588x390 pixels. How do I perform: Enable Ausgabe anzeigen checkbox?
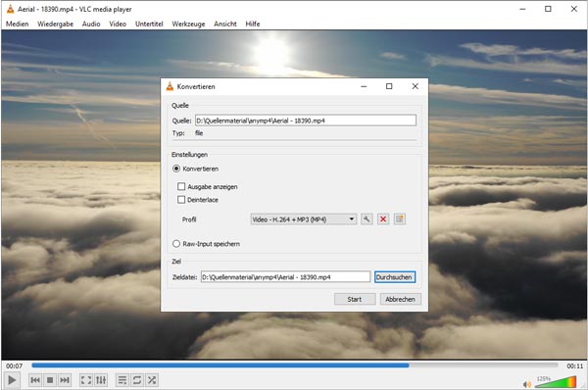[208, 186]
